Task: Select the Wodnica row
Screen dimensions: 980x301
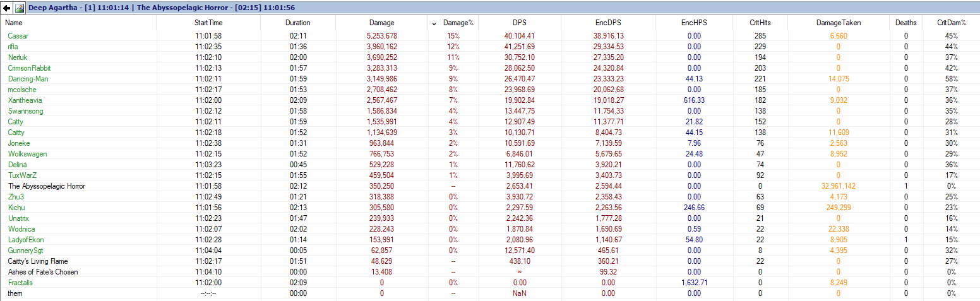Action: pos(490,229)
